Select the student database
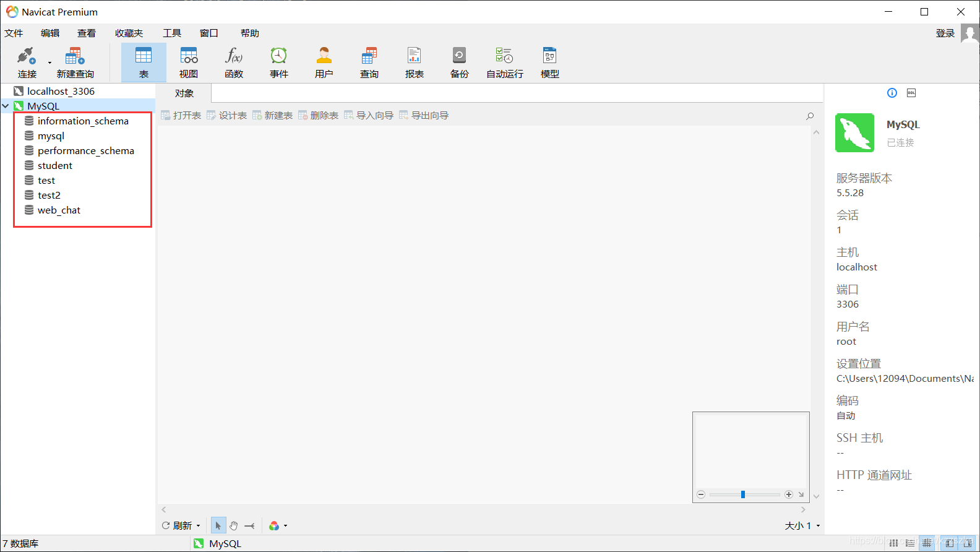Viewport: 980px width, 552px height. tap(54, 165)
